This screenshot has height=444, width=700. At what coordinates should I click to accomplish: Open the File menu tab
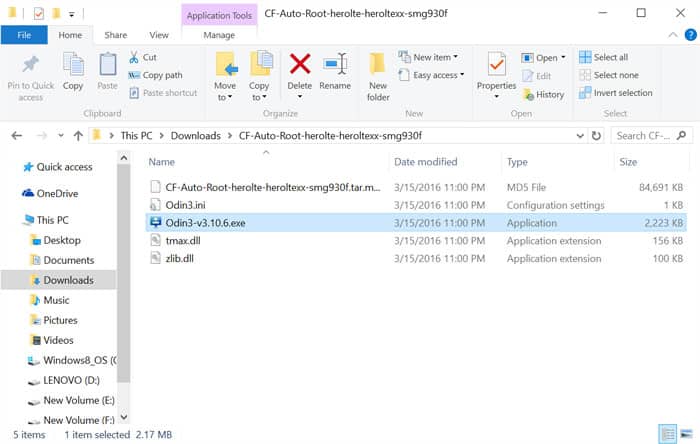pos(24,35)
